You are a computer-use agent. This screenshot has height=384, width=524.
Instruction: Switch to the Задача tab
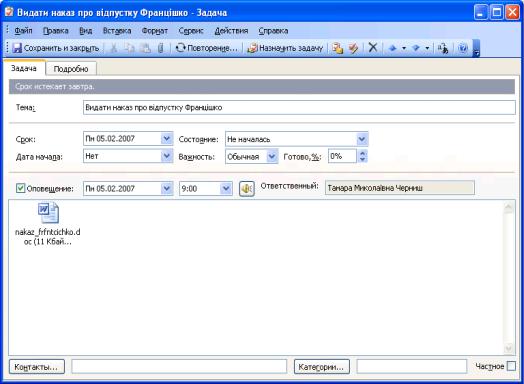24,68
